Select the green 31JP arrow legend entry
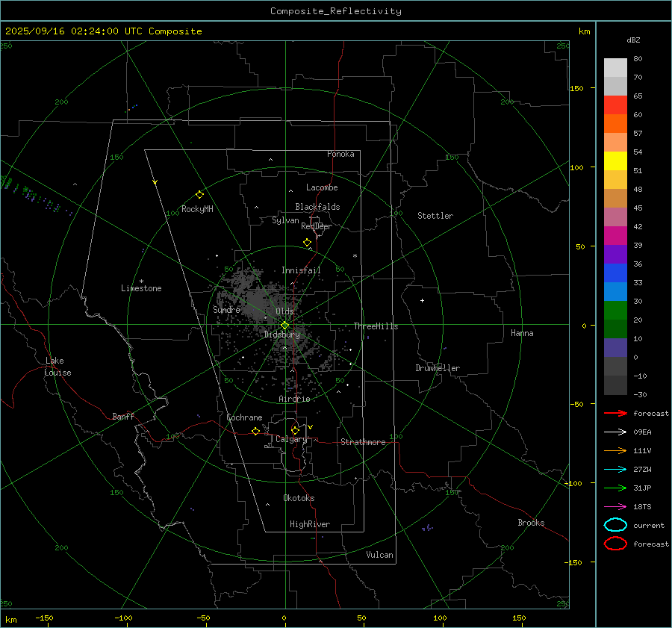The height and width of the screenshot is (628, 672). tap(615, 488)
